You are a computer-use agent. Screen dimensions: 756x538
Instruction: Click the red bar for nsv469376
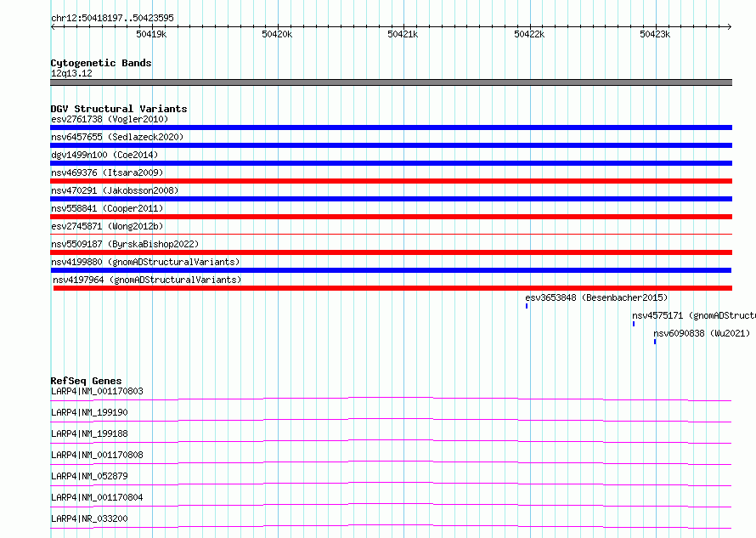coord(391,181)
